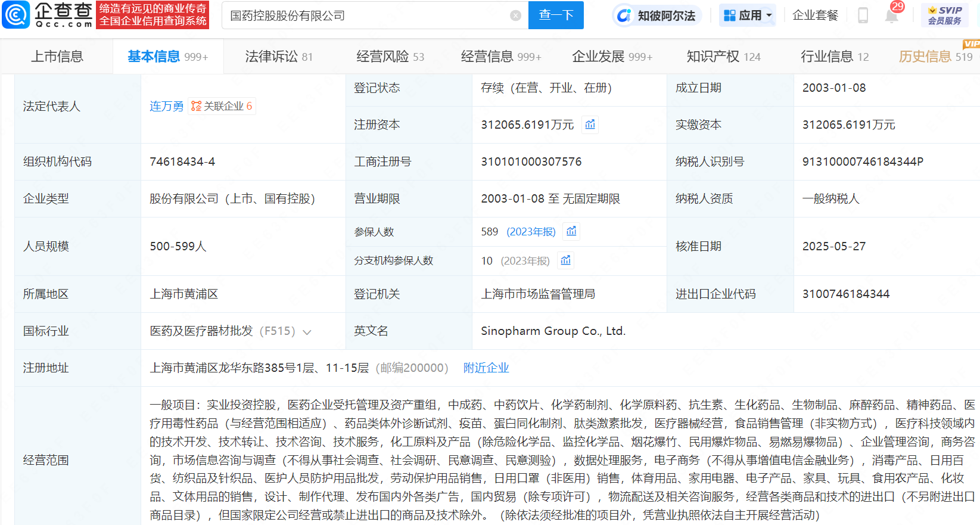Select 所属地区 value 上海市黄浦区
This screenshot has height=525, width=980.
pyautogui.click(x=184, y=294)
